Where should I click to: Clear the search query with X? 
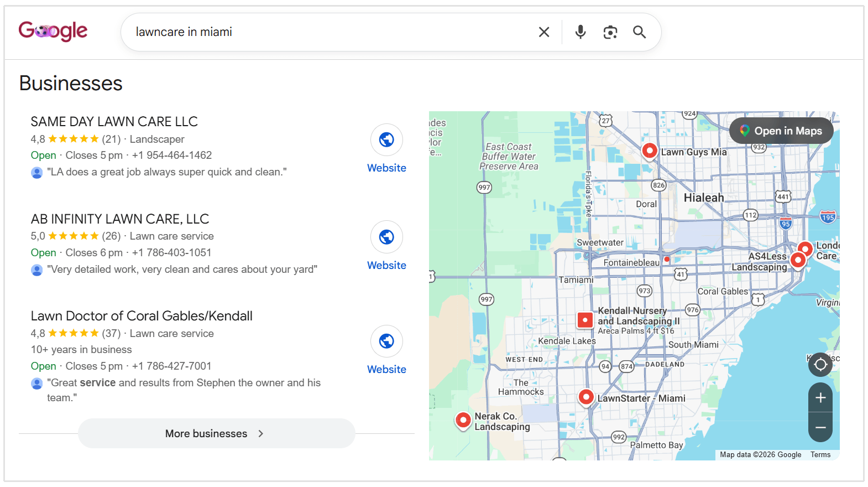point(544,32)
